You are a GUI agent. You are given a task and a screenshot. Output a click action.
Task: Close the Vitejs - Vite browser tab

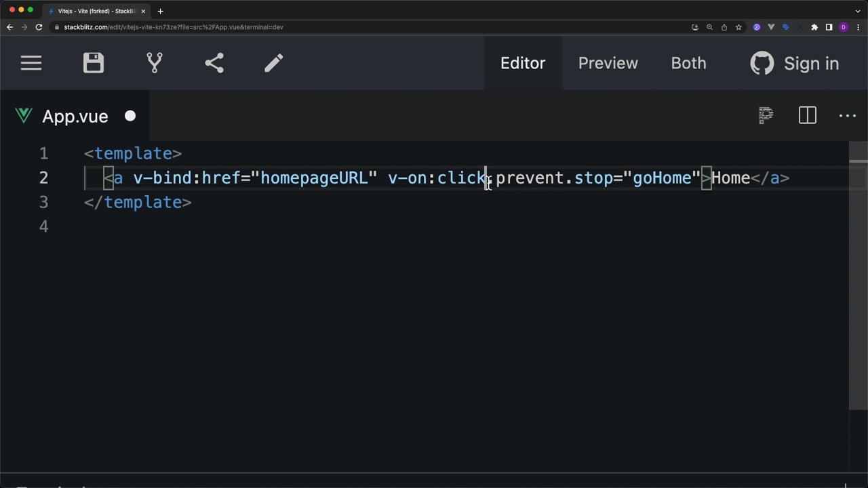tap(143, 11)
